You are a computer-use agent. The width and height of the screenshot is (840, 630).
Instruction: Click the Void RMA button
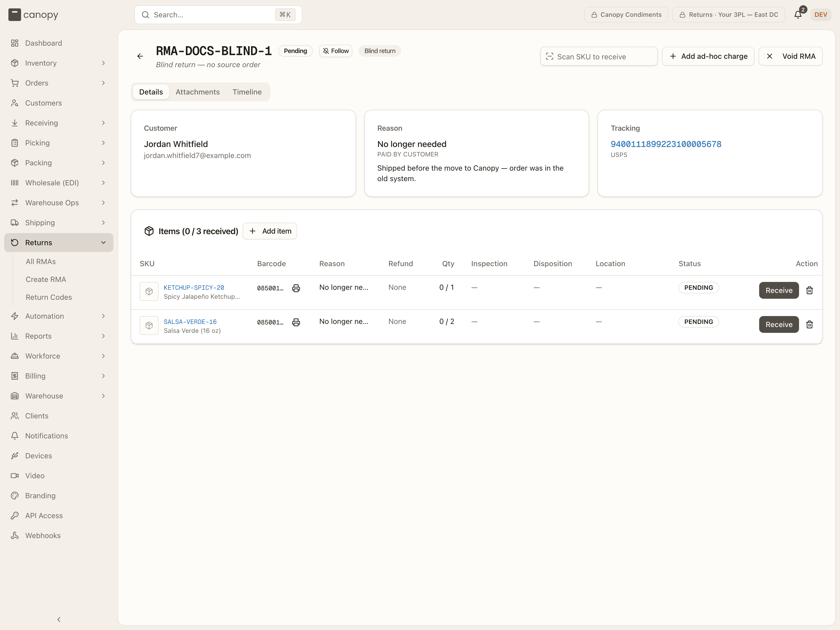(x=791, y=56)
